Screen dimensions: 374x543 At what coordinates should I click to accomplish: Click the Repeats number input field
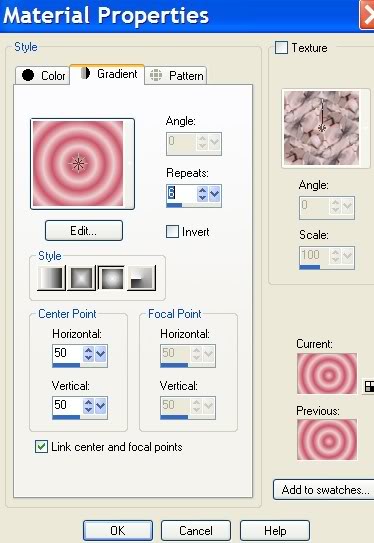click(181, 194)
